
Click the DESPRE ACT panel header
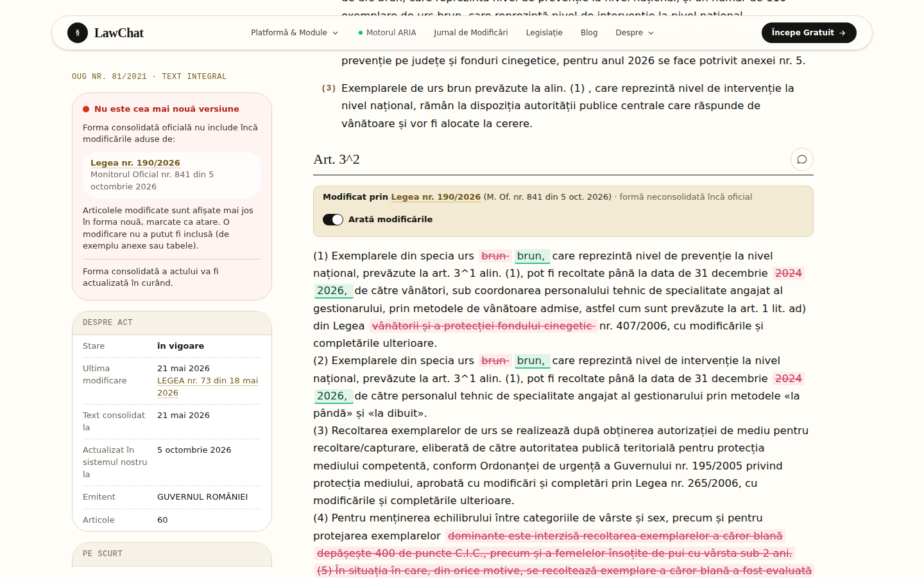tap(172, 323)
